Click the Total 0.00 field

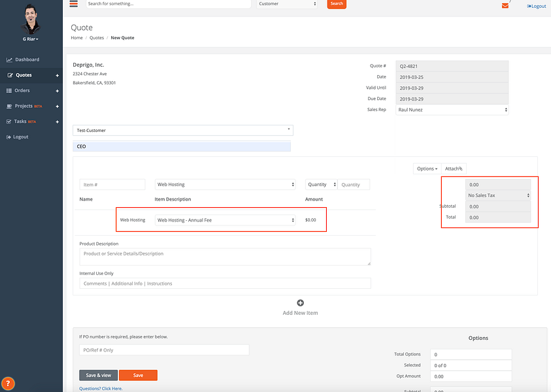tap(498, 218)
